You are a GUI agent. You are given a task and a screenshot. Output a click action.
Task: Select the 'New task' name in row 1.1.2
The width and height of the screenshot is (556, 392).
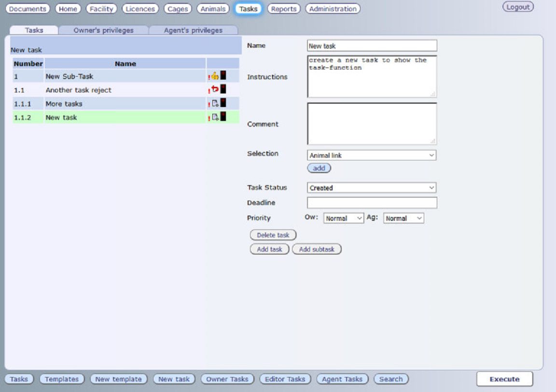(61, 117)
